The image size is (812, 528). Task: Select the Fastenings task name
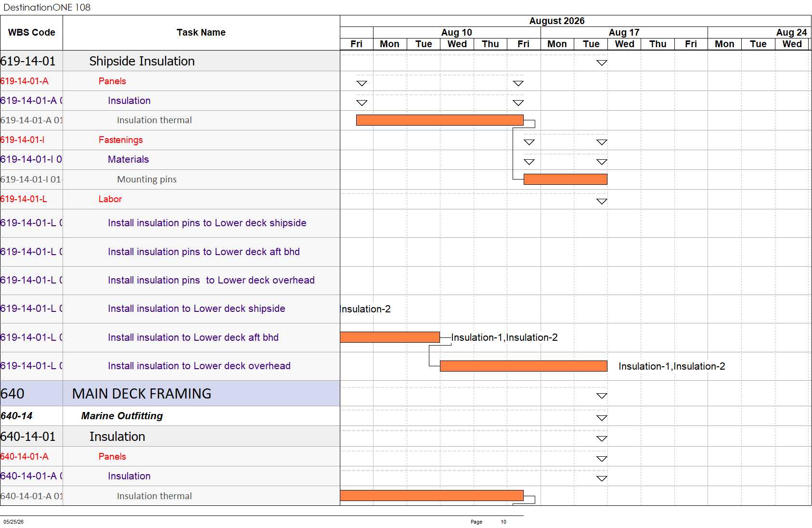[121, 140]
